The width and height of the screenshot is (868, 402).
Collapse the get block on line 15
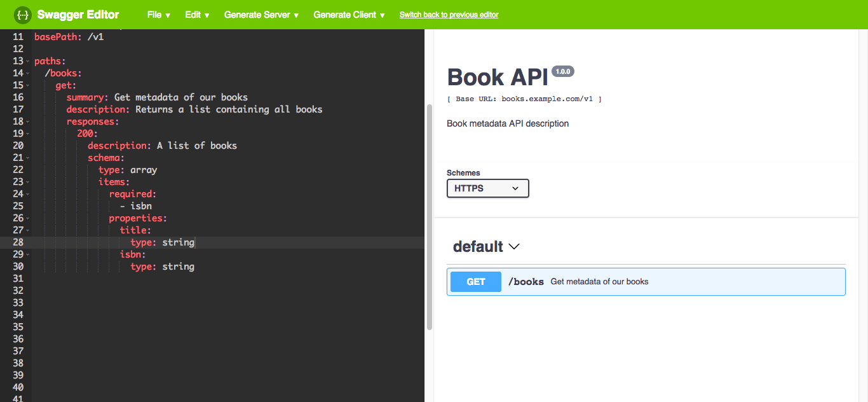point(27,85)
